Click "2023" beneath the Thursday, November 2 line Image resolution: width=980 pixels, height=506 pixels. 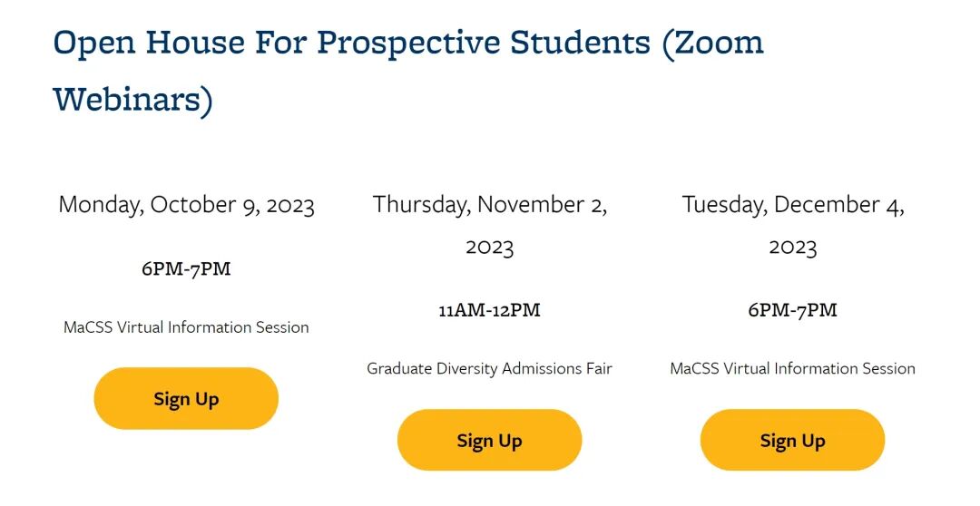(x=489, y=247)
